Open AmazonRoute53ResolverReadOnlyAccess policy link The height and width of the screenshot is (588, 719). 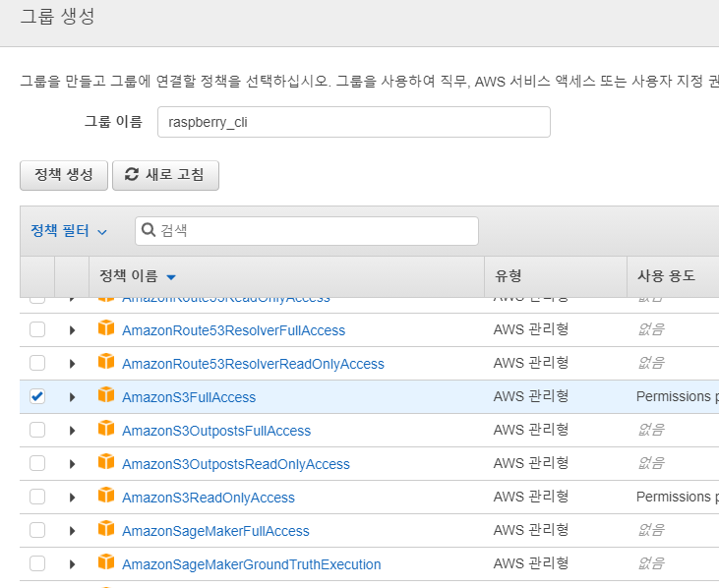click(253, 364)
